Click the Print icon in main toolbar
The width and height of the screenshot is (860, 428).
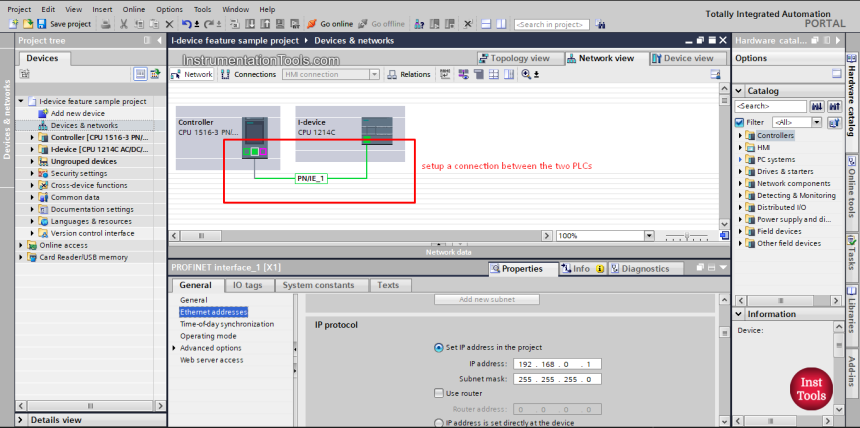[106, 24]
